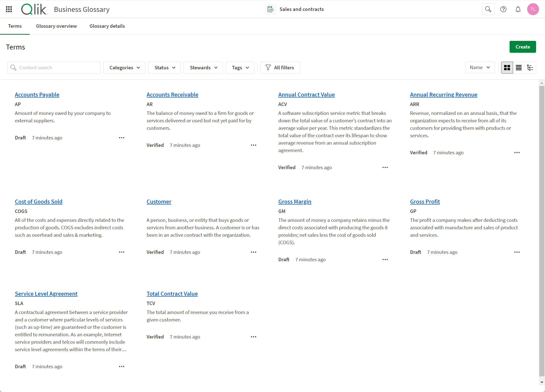This screenshot has width=545, height=392.
Task: Switch to the Glossary overview tab
Action: point(56,26)
